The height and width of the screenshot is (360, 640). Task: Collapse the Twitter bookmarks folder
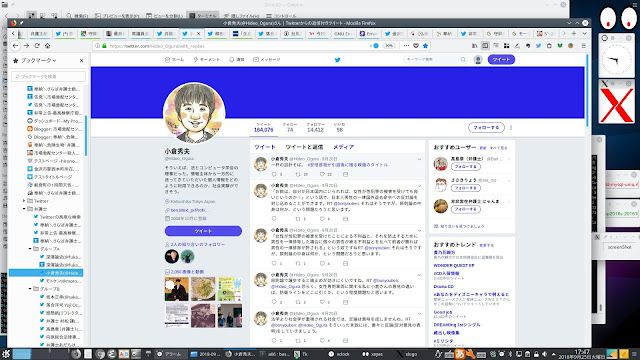point(24,201)
